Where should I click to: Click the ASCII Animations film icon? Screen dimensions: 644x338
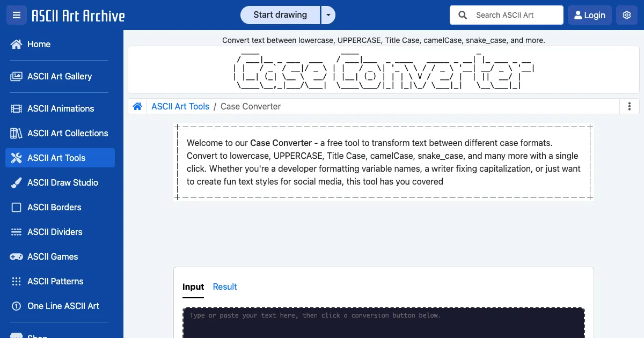pos(16,108)
